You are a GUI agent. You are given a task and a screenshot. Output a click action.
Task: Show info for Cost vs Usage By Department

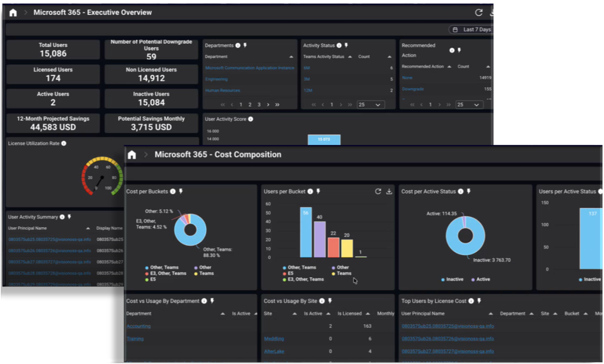[204, 301]
